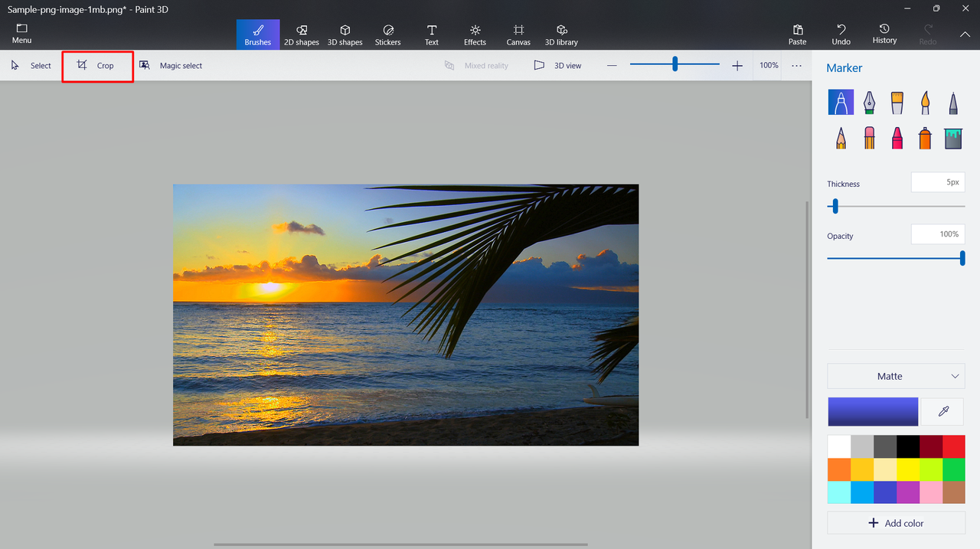
Task: Select the Oil brush tool
Action: click(897, 103)
